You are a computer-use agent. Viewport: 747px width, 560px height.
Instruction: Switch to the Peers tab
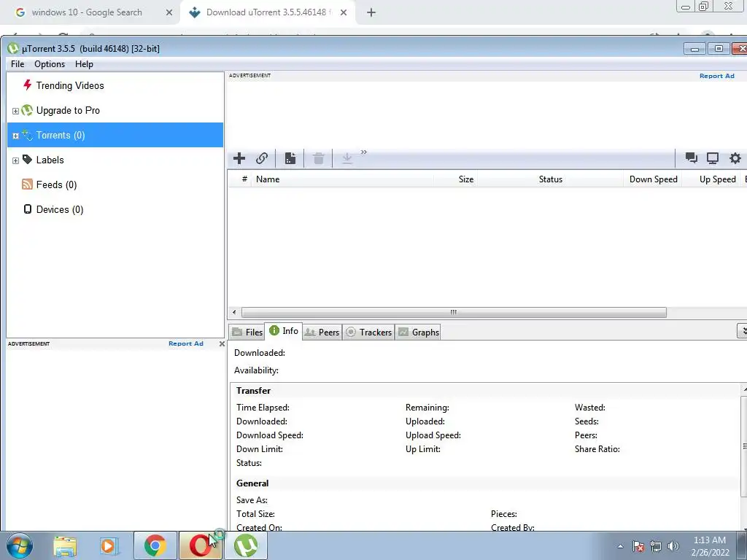(x=322, y=332)
